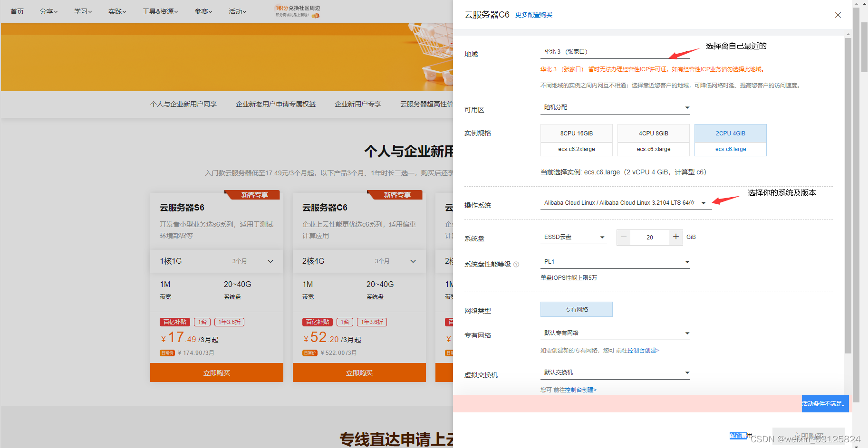Screen dimensions: 868x448
Task: Increase system disk size with plus button
Action: pyautogui.click(x=676, y=237)
